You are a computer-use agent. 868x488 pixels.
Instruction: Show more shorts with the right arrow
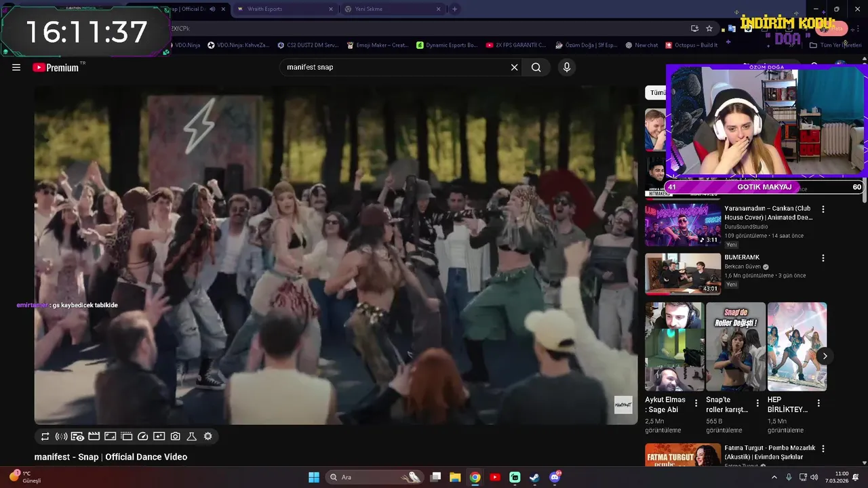(825, 356)
